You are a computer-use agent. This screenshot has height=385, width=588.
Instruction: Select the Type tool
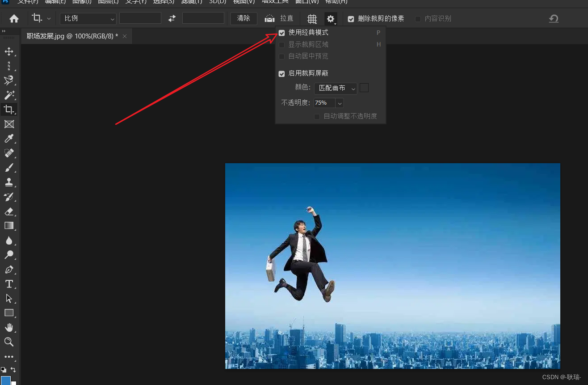click(9, 284)
